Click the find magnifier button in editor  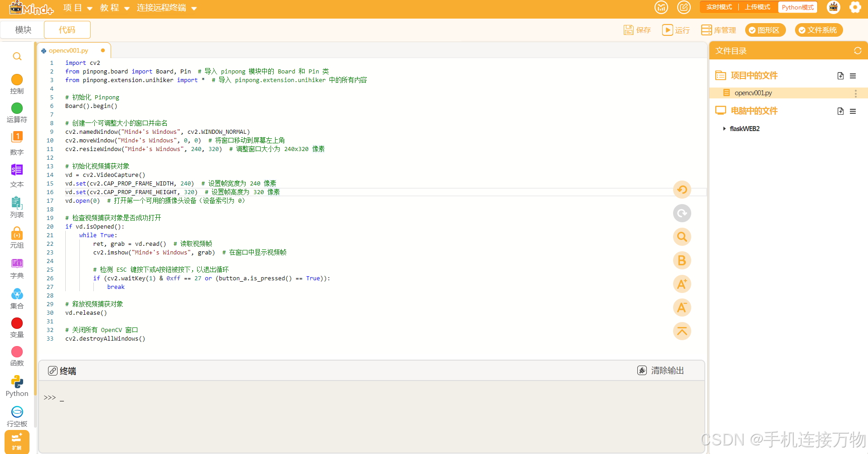point(682,237)
